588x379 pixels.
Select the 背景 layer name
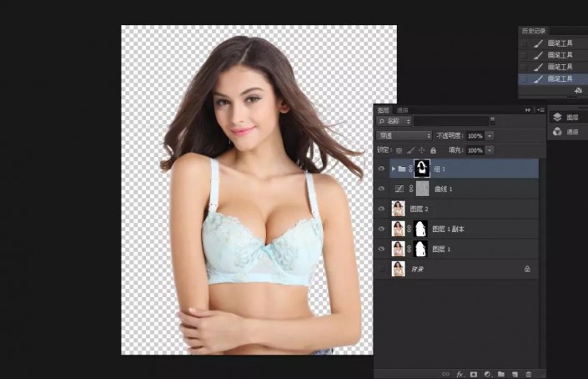click(x=417, y=269)
